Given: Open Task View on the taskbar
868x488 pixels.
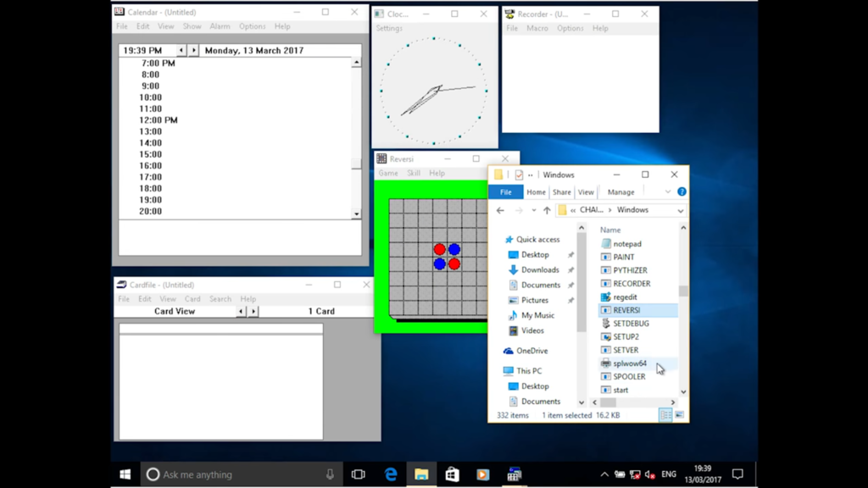Looking at the screenshot, I should coord(359,474).
